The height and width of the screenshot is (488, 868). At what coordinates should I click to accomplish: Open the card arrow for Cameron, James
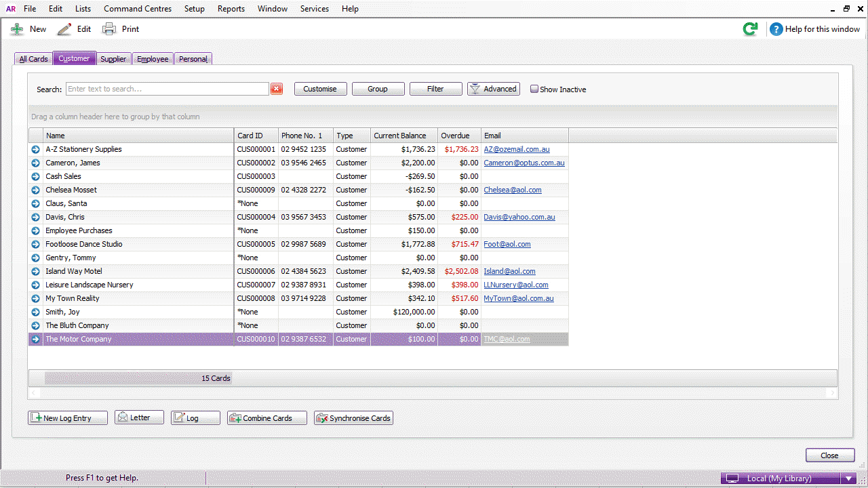[35, 163]
